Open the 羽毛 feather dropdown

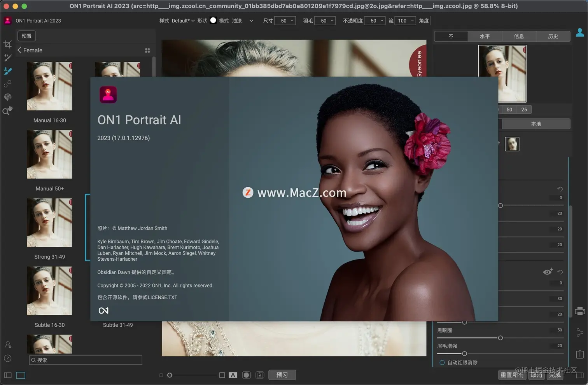[x=325, y=21]
